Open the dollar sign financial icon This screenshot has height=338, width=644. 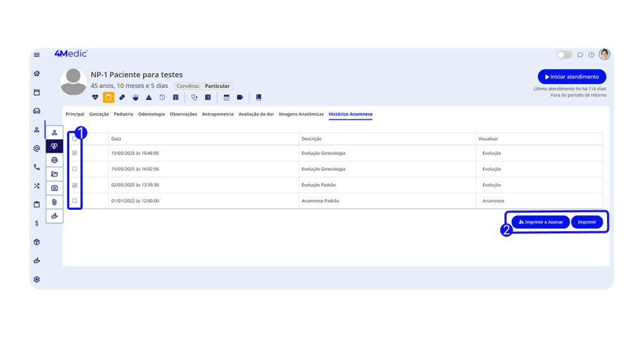tap(36, 223)
